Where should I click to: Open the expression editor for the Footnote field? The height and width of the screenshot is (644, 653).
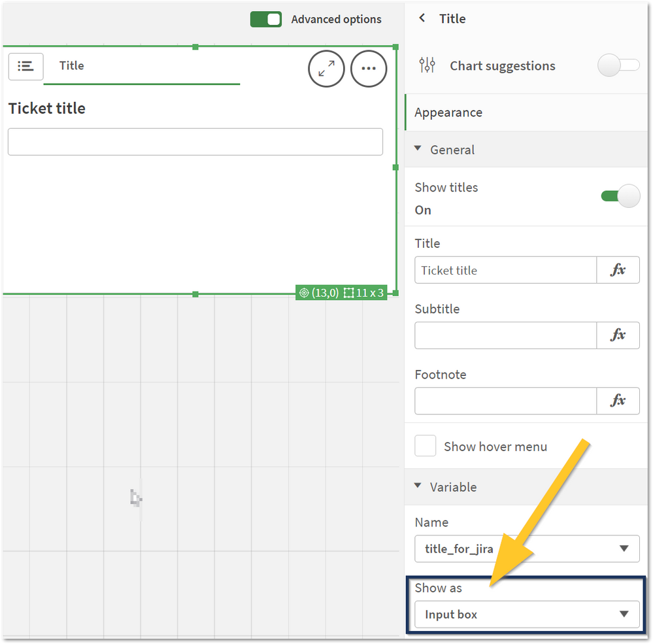pyautogui.click(x=618, y=401)
